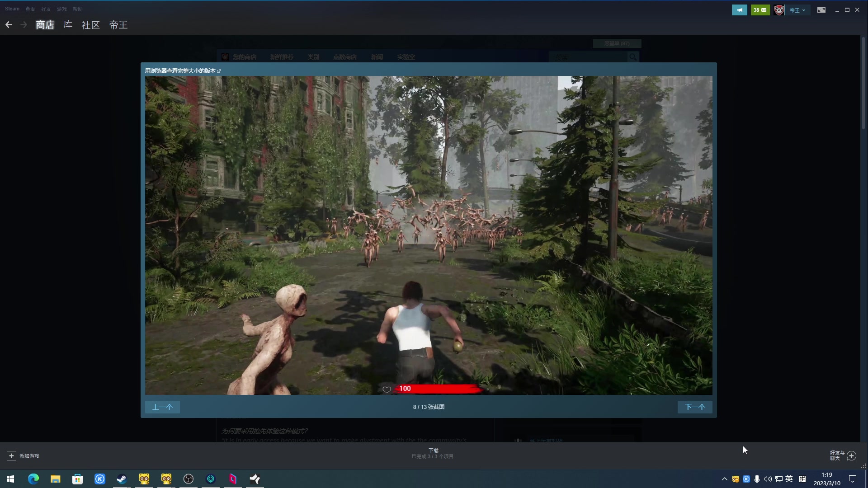This screenshot has height=488, width=868.
Task: Open Microsoft Store from taskbar
Action: pos(78,479)
